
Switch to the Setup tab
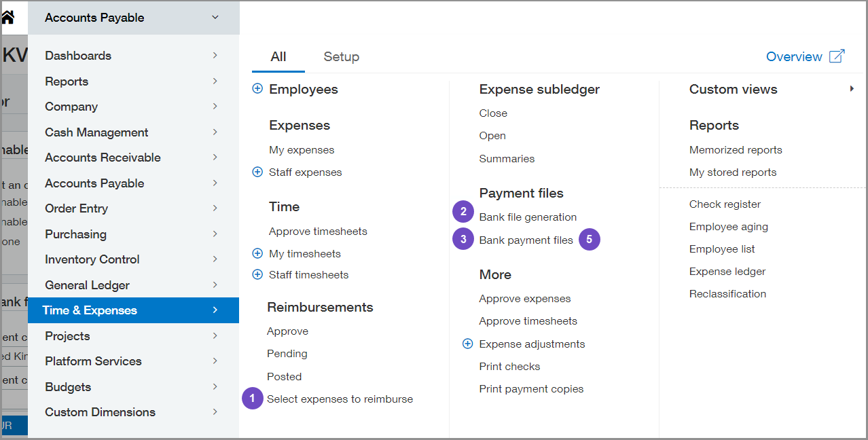341,57
